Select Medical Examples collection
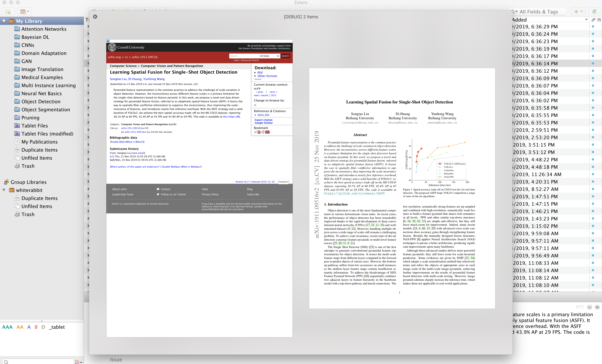The height and width of the screenshot is (364, 602). point(42,77)
